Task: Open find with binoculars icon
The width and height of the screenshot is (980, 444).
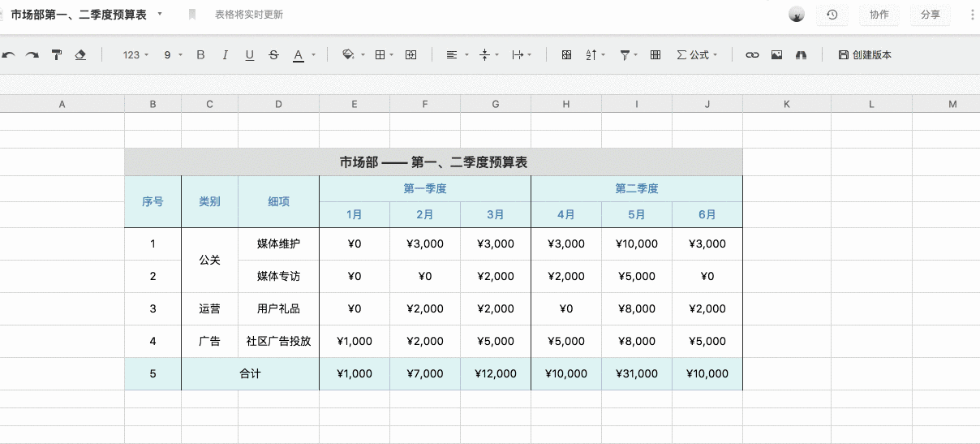Action: (802, 55)
